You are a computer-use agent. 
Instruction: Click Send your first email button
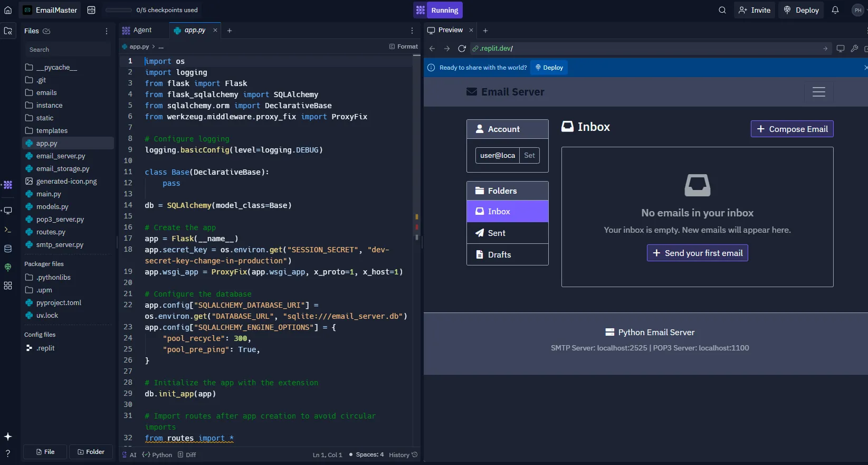(697, 253)
